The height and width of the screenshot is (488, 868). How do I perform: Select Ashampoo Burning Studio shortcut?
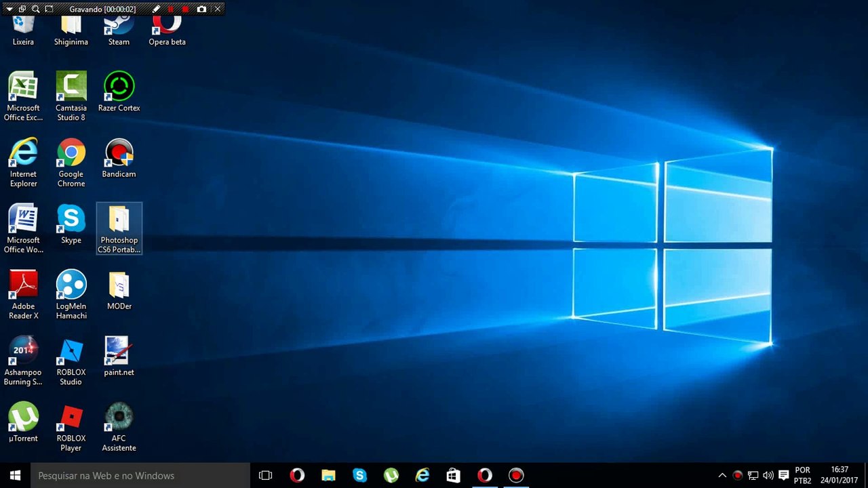tap(24, 361)
